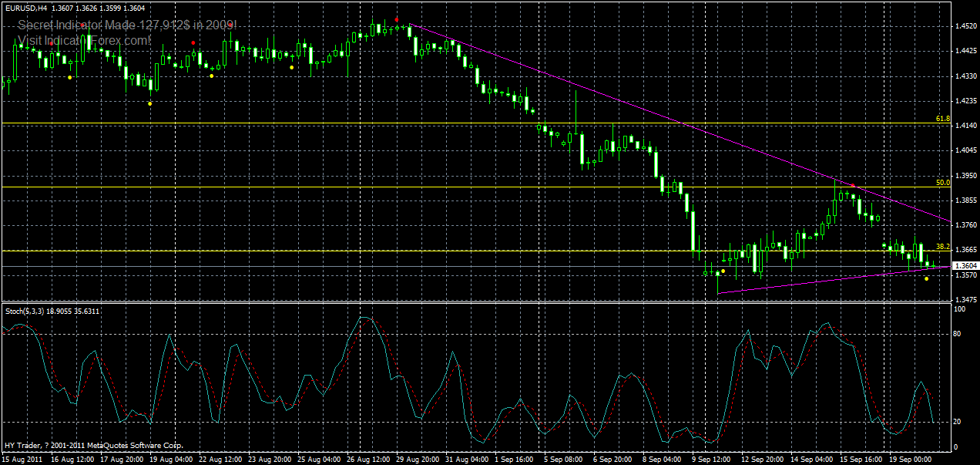Viewport: 980px width, 465px height.
Task: Click the yellow dot marker below the 16 Aug candles
Action: [69, 77]
